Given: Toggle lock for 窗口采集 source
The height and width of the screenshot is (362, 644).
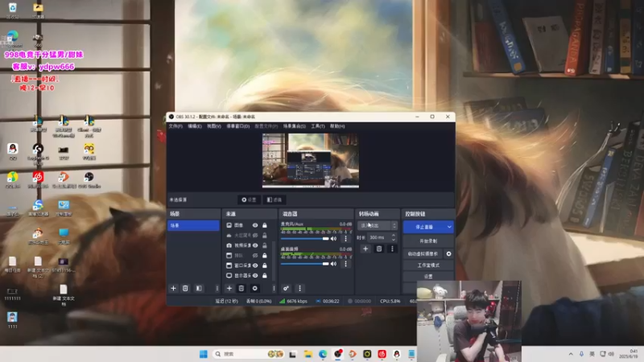Looking at the screenshot, I should (265, 265).
